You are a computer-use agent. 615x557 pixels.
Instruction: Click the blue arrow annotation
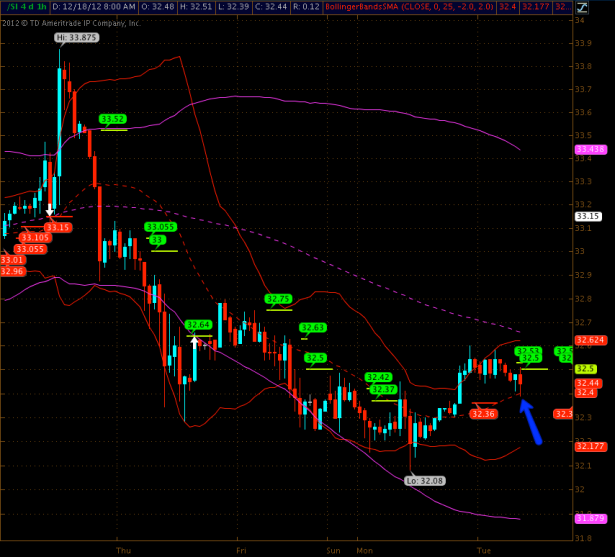pos(531,420)
